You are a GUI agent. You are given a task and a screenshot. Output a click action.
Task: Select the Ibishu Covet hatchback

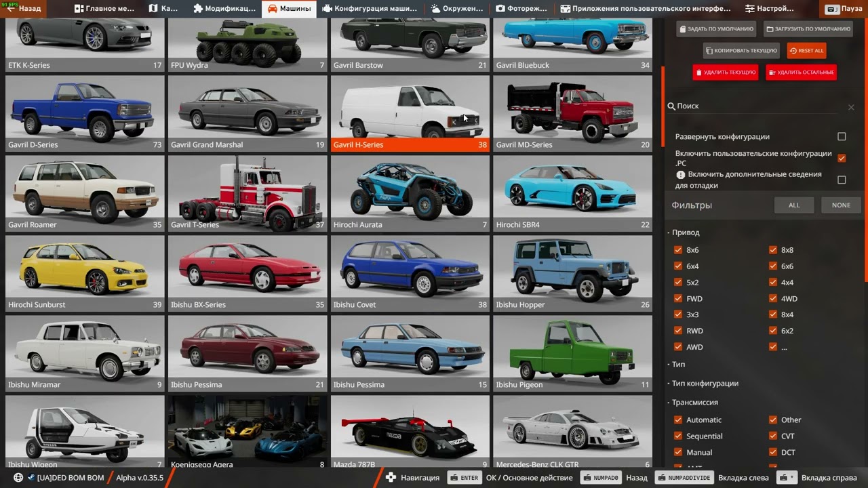click(x=410, y=273)
